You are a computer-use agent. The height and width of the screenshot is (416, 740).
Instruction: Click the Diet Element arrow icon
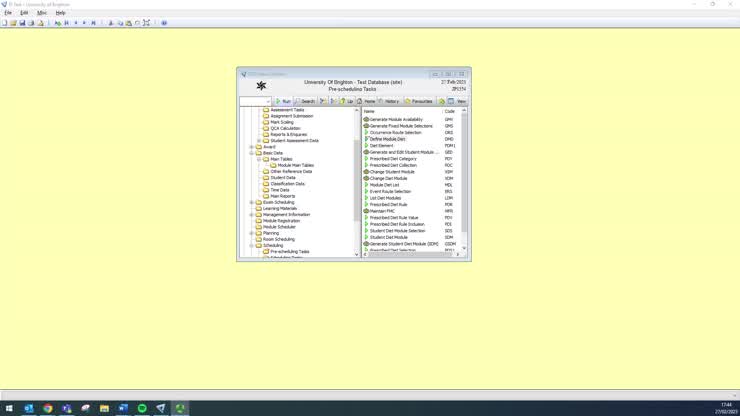click(366, 146)
